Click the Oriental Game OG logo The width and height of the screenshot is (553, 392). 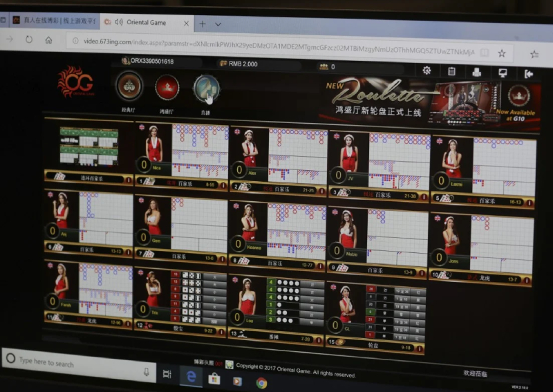[x=75, y=82]
